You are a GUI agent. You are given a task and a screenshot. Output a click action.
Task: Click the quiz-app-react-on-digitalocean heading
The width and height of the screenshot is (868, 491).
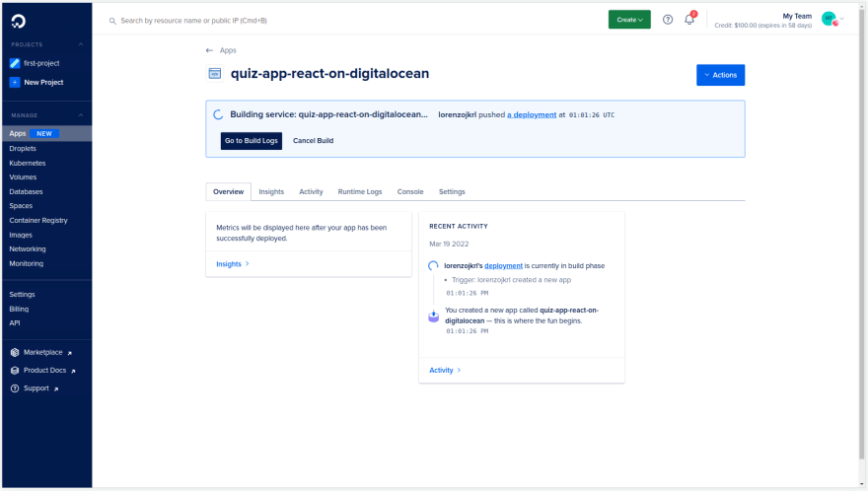pos(329,74)
